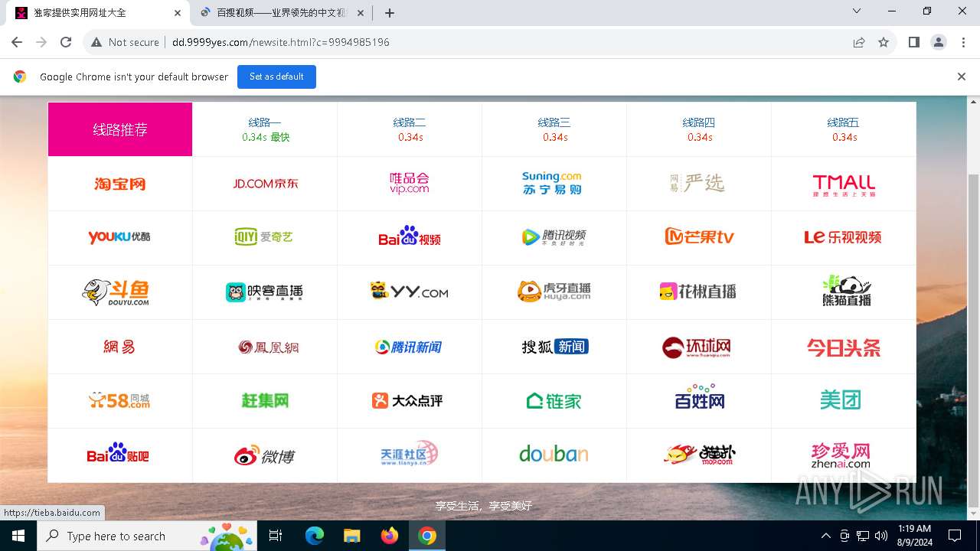
Task: Open the Meituan green logo link
Action: coord(841,399)
